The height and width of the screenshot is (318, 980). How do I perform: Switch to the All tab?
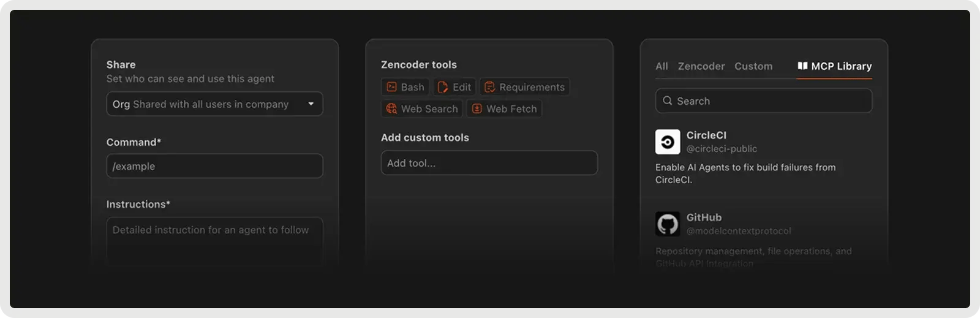click(661, 66)
